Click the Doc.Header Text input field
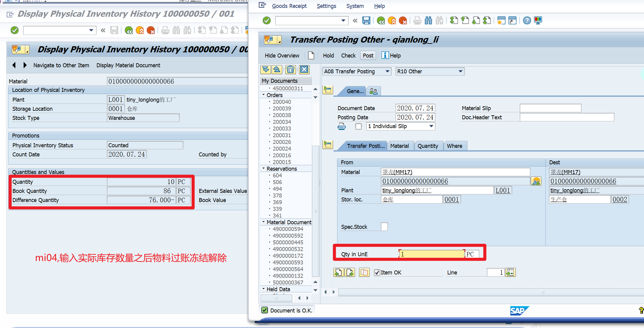This screenshot has height=328, width=644. tap(567, 117)
